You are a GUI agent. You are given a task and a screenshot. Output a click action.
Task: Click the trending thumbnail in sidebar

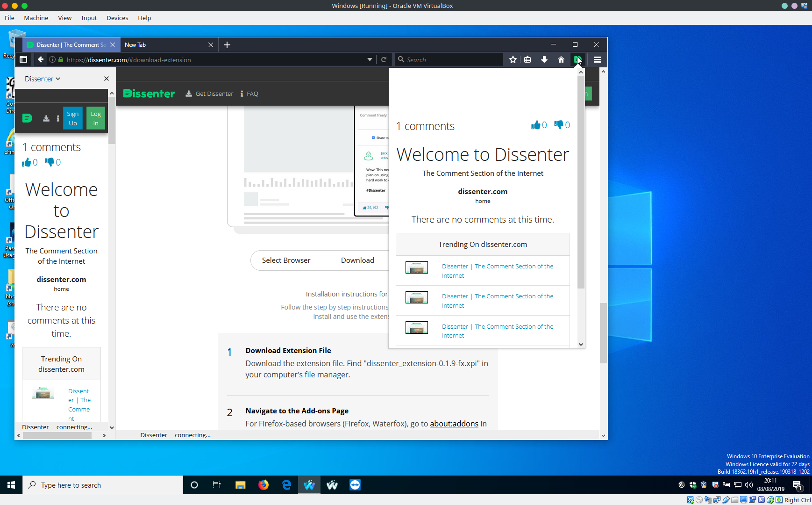coord(43,392)
